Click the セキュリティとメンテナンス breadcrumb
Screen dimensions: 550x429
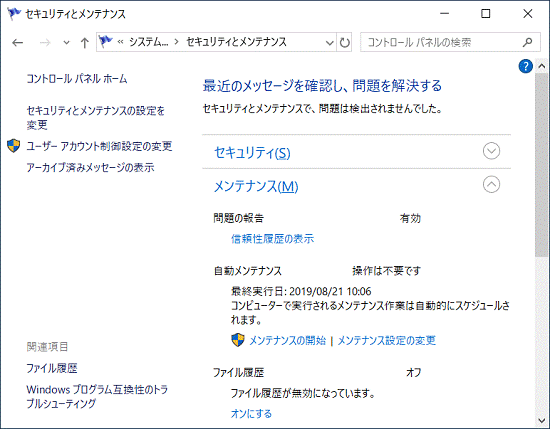pyautogui.click(x=236, y=42)
